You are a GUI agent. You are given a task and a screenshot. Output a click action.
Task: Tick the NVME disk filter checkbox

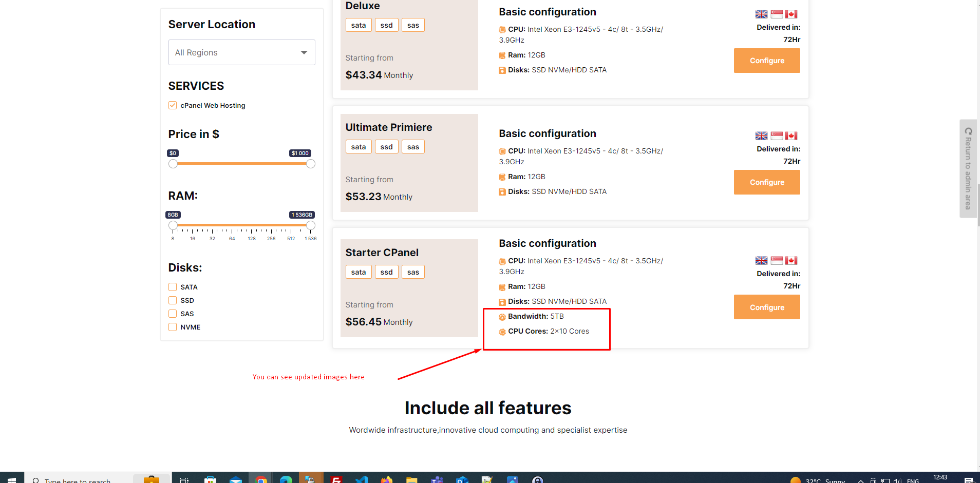(x=173, y=327)
